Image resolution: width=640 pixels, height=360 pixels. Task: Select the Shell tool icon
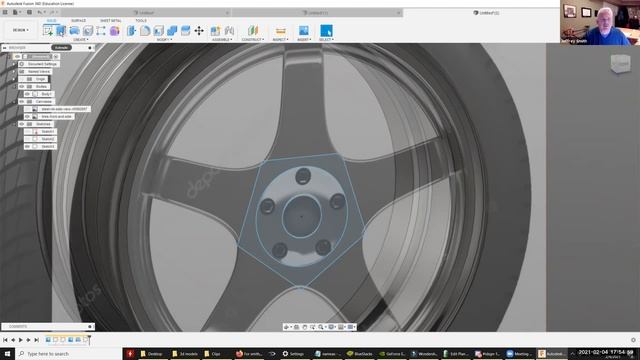coord(158,31)
